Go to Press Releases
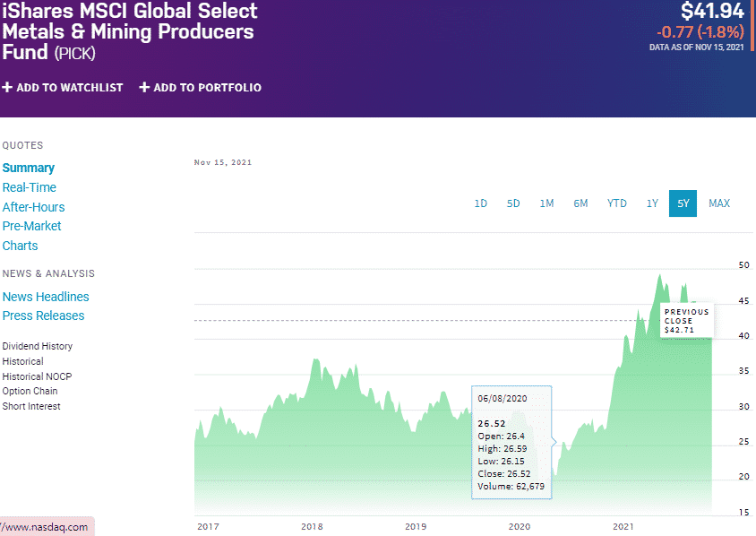 click(43, 316)
